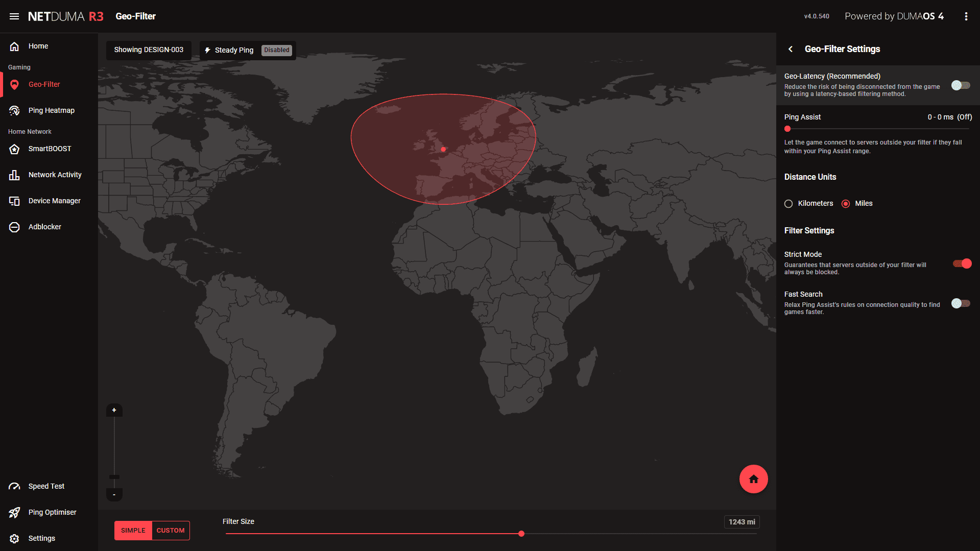This screenshot has width=980, height=551.
Task: Click the Steady Ping Disabled button
Action: pos(248,50)
